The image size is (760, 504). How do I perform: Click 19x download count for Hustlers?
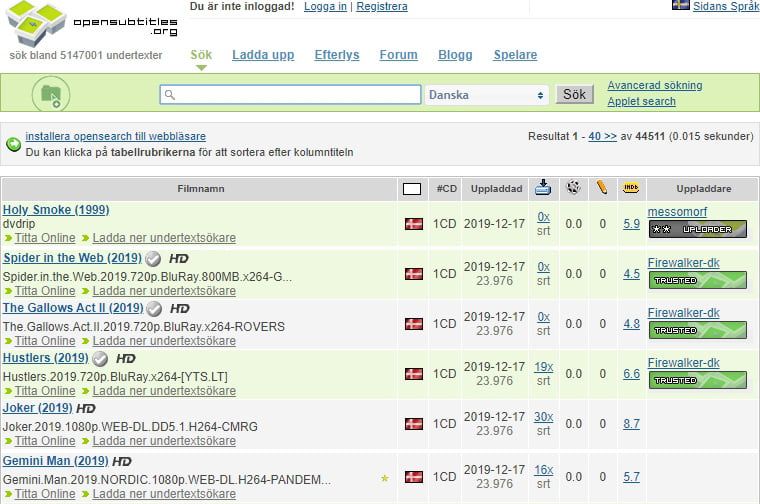[543, 367]
